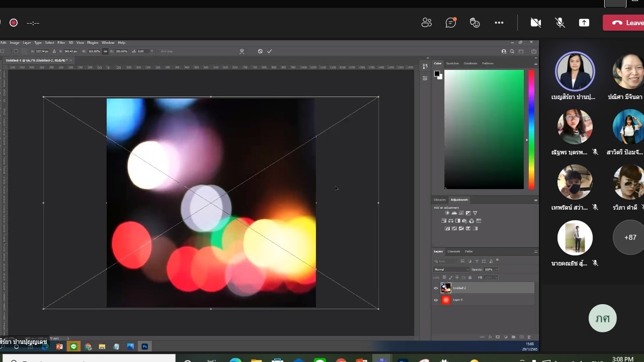Image resolution: width=644 pixels, height=362 pixels.
Task: Open the History panel icon in the dock
Action: (425, 66)
